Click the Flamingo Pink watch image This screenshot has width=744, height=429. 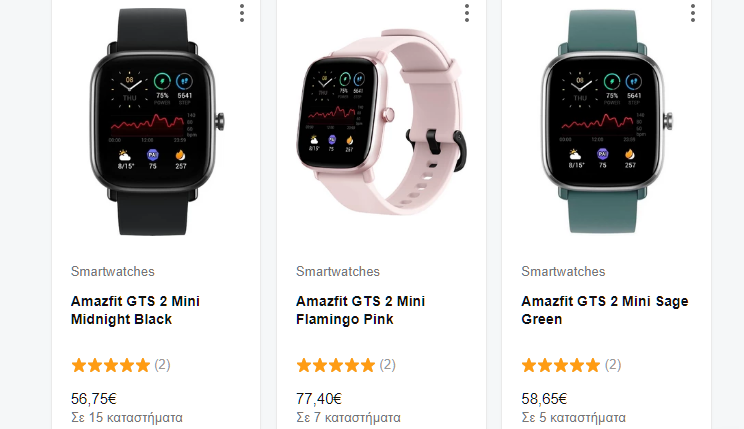point(381,121)
